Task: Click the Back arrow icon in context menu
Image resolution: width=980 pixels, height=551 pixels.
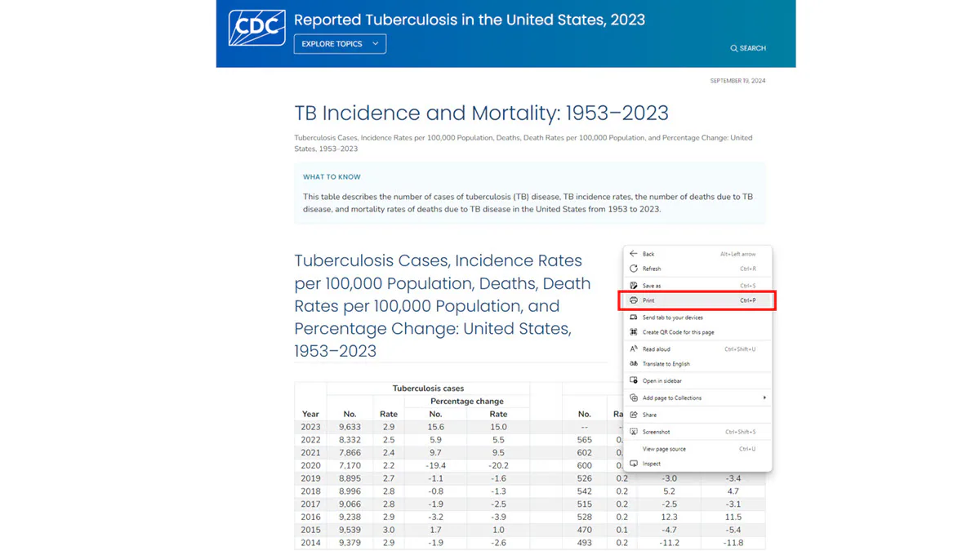Action: (x=634, y=254)
